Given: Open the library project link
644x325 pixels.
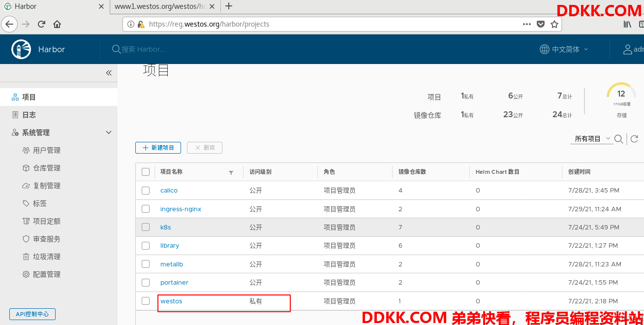Looking at the screenshot, I should (170, 246).
